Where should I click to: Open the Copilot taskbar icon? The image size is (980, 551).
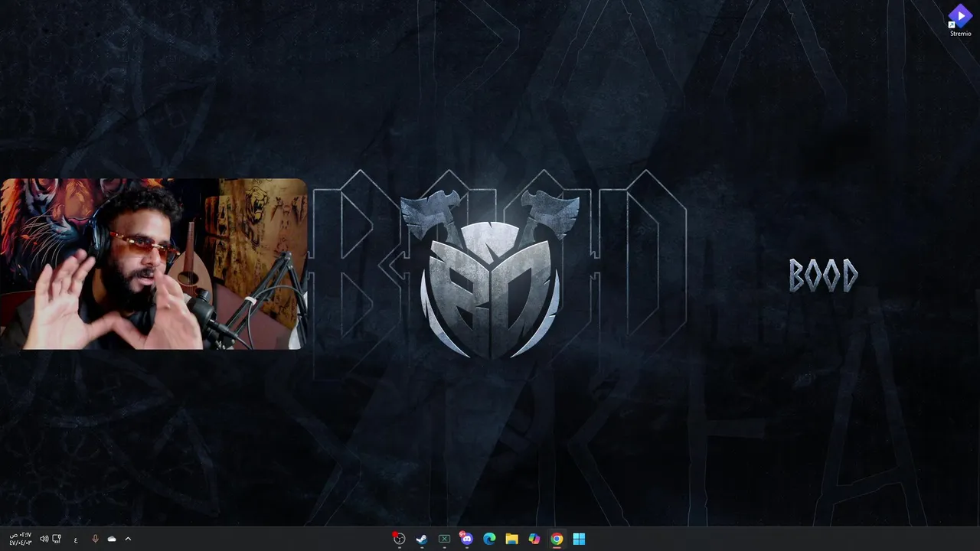click(x=534, y=539)
